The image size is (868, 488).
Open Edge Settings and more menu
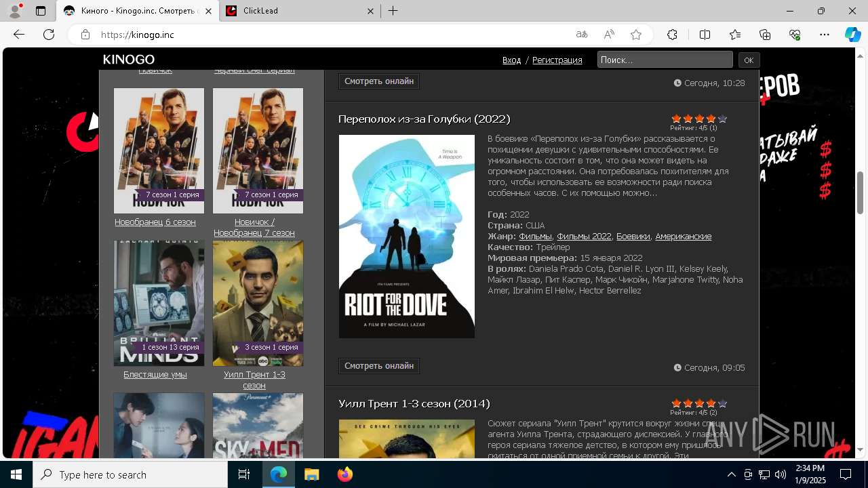(825, 35)
